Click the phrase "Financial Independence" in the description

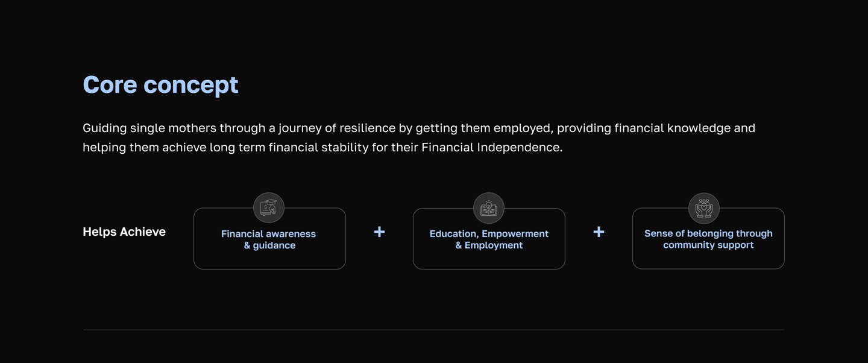[491, 148]
